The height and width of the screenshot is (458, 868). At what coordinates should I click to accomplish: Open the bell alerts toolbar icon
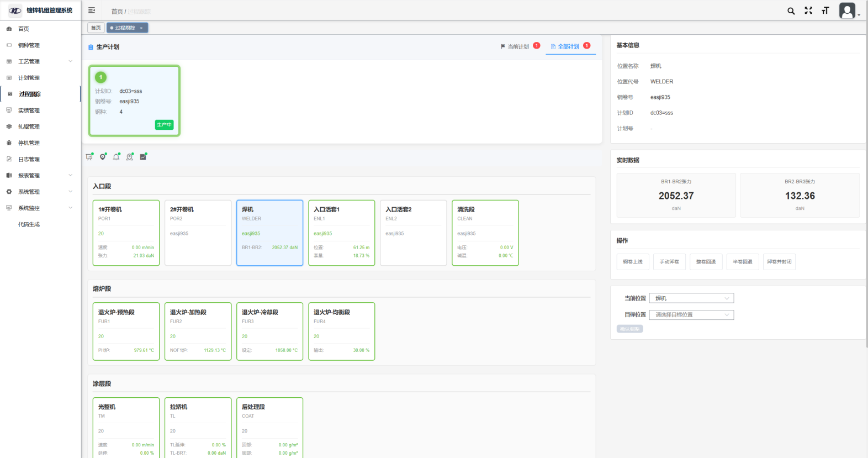tap(116, 157)
